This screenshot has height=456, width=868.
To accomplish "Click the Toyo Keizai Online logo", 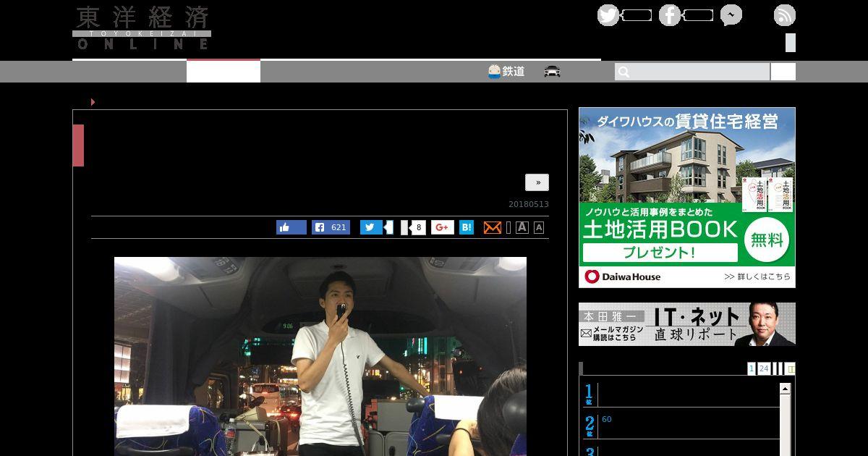I will (142, 28).
